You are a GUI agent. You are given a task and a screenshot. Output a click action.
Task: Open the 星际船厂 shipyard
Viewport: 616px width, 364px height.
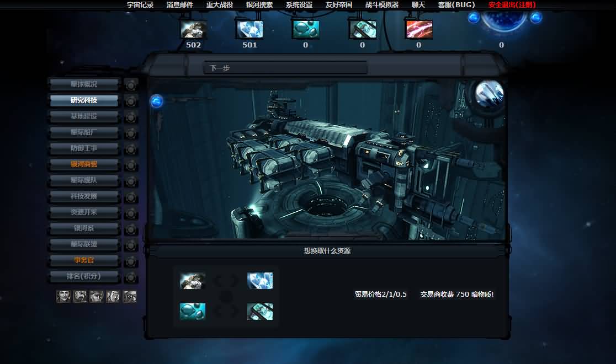click(x=84, y=132)
